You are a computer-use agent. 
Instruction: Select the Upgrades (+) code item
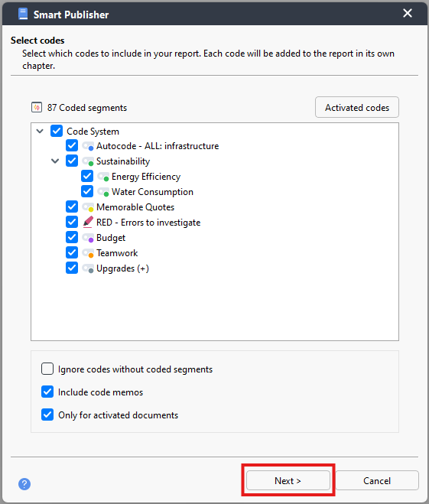122,268
